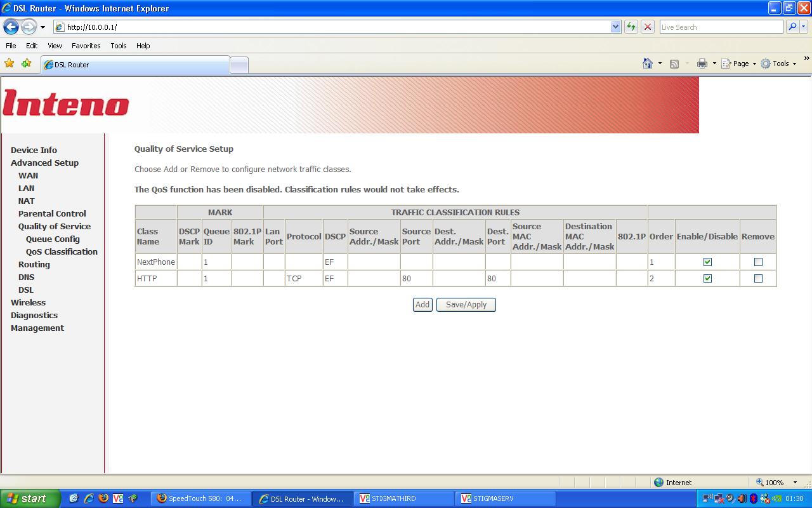This screenshot has width=812, height=508.
Task: Disable the NextPhone class rule checkbox
Action: (x=707, y=262)
